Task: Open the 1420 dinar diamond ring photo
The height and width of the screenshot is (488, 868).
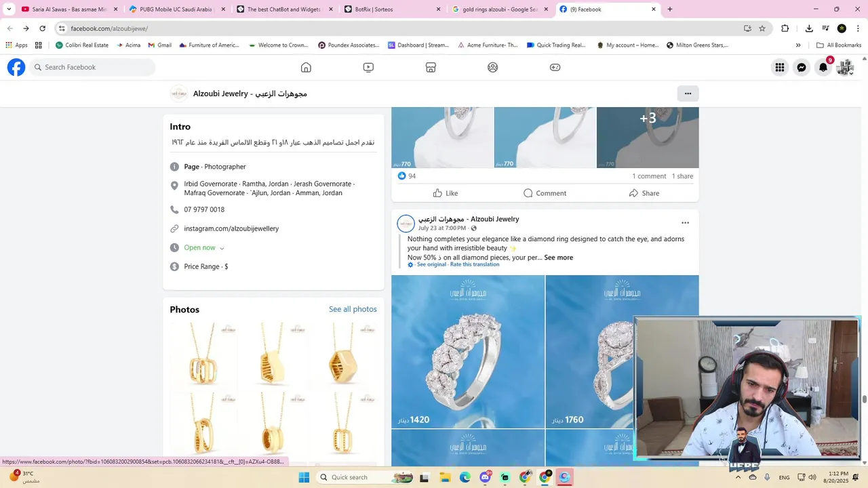Action: pos(468,352)
